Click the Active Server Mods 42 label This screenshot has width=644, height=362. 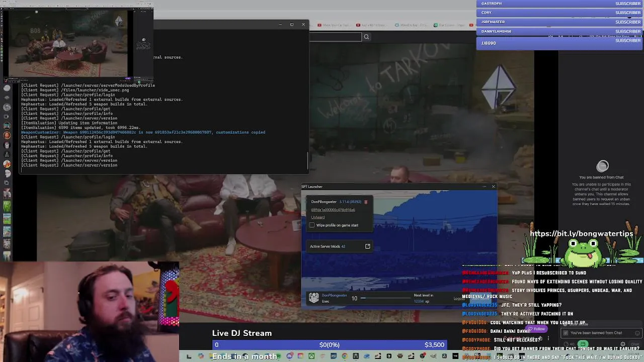coord(328,246)
